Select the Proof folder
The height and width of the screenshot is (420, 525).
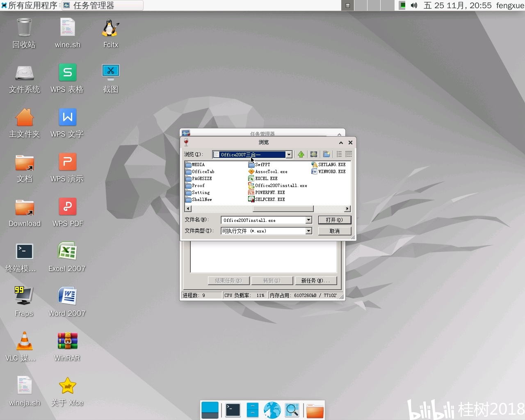click(195, 186)
